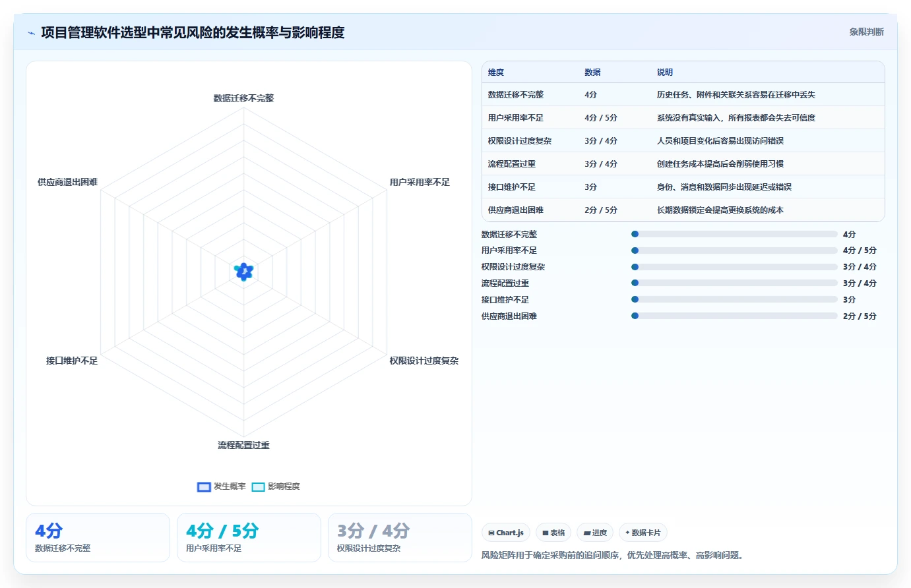Click the radar axis label 接口维护不足
The image size is (911, 588).
click(72, 361)
